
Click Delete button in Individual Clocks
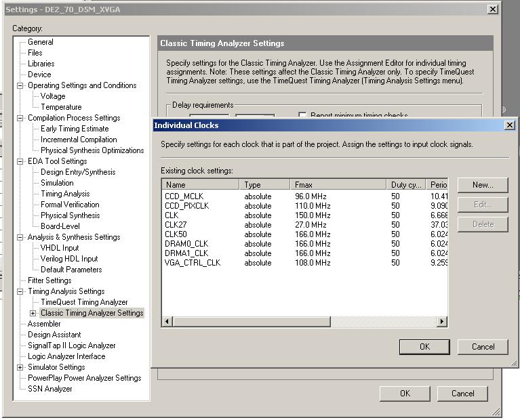point(483,224)
